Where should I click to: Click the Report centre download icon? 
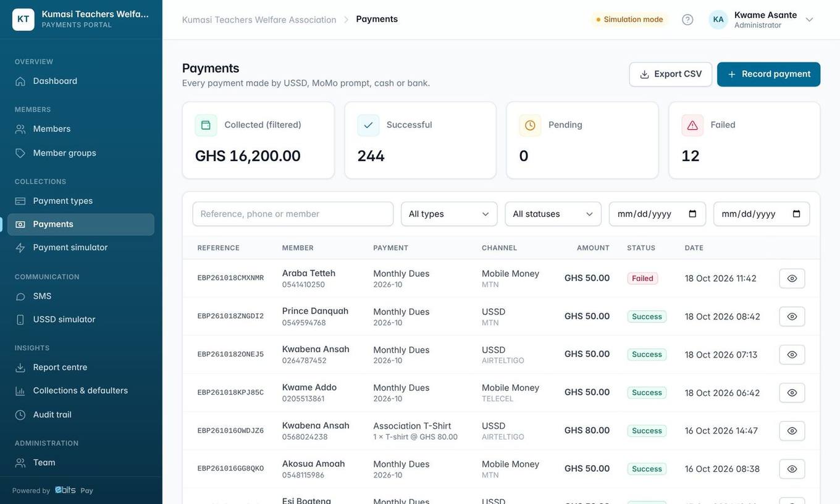pyautogui.click(x=20, y=367)
